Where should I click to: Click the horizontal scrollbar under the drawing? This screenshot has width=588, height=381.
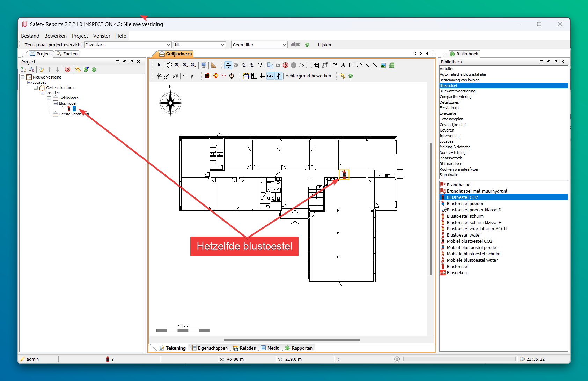click(292, 339)
